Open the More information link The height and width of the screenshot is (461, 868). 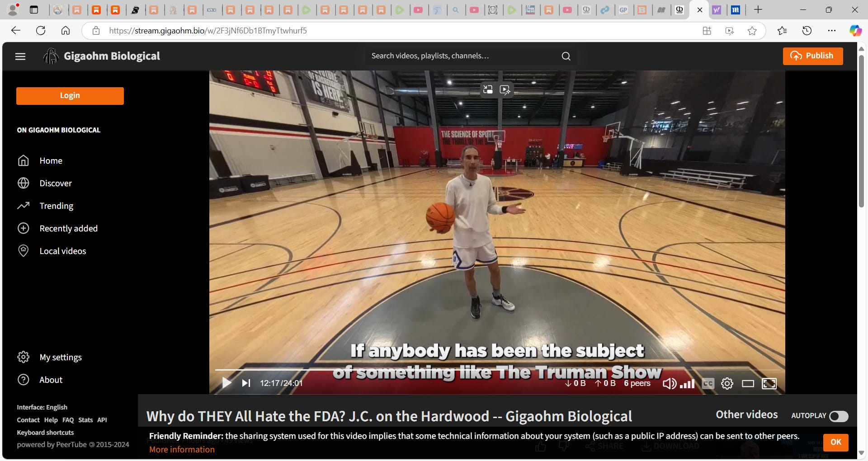[x=182, y=450]
